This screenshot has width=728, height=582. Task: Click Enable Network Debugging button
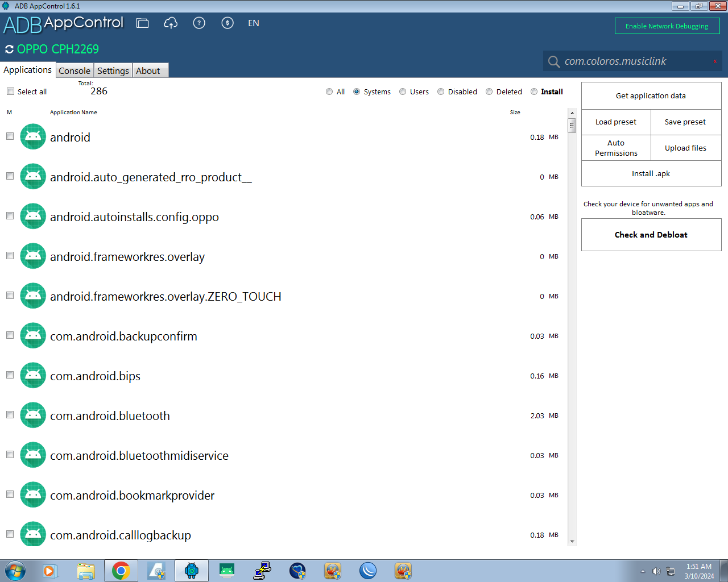667,26
